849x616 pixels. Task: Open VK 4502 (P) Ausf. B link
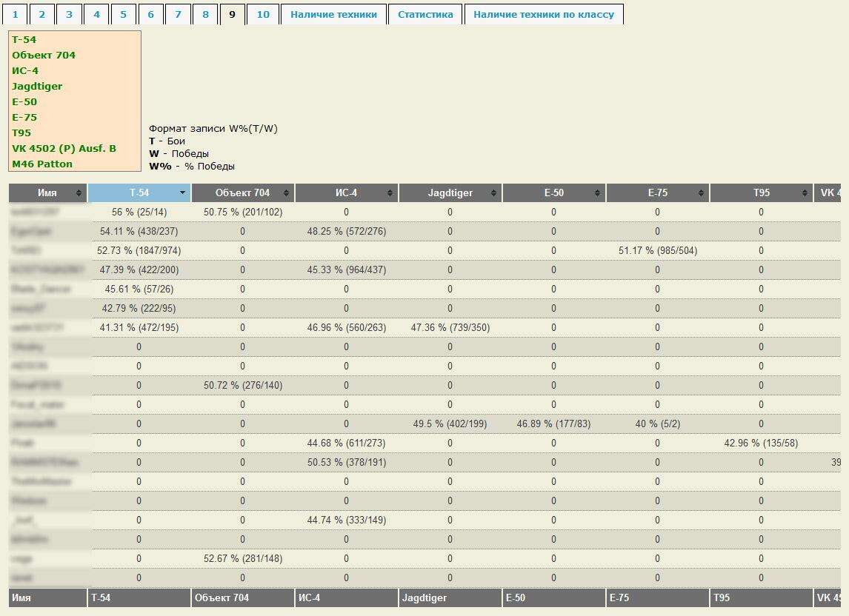(x=64, y=148)
